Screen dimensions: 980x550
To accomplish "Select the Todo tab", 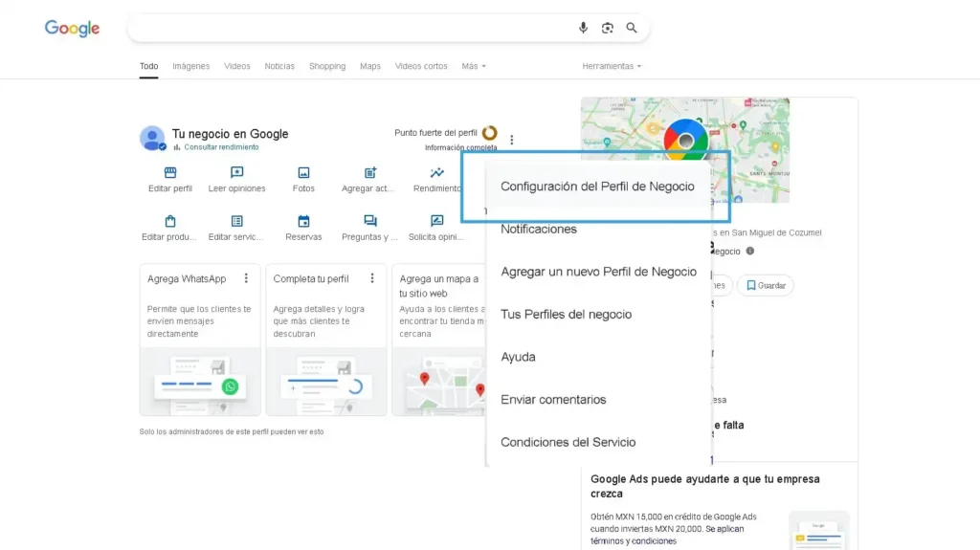I will pos(148,66).
